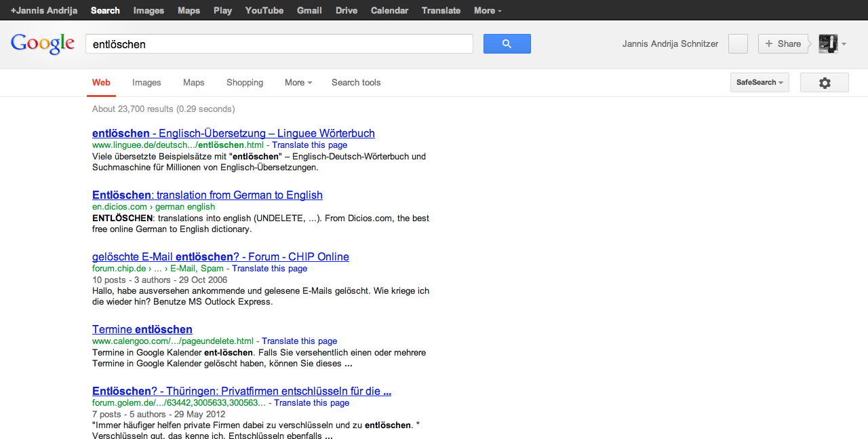
Task: Open settings gear options
Action: 825,83
